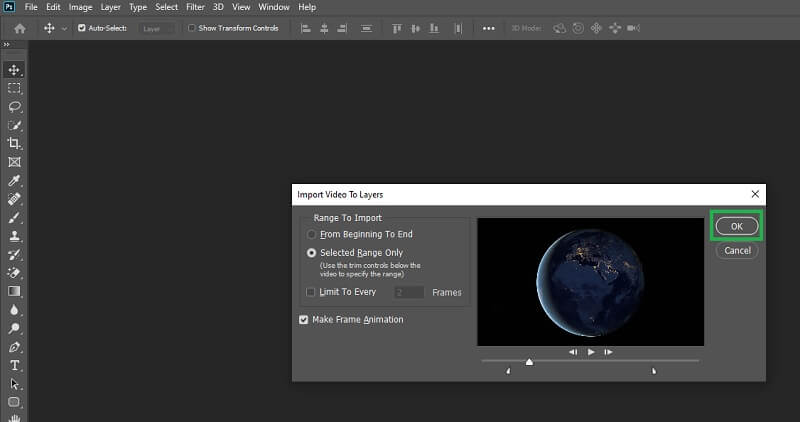The width and height of the screenshot is (800, 422).
Task: Select the Spot Healing Brush tool
Action: [14, 199]
